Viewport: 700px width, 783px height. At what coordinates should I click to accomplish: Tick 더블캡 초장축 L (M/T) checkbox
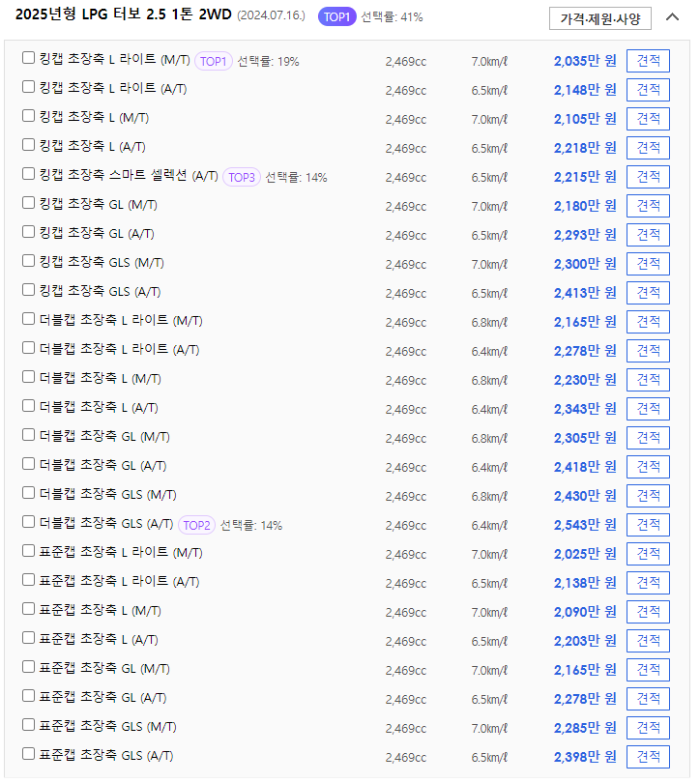pos(28,377)
